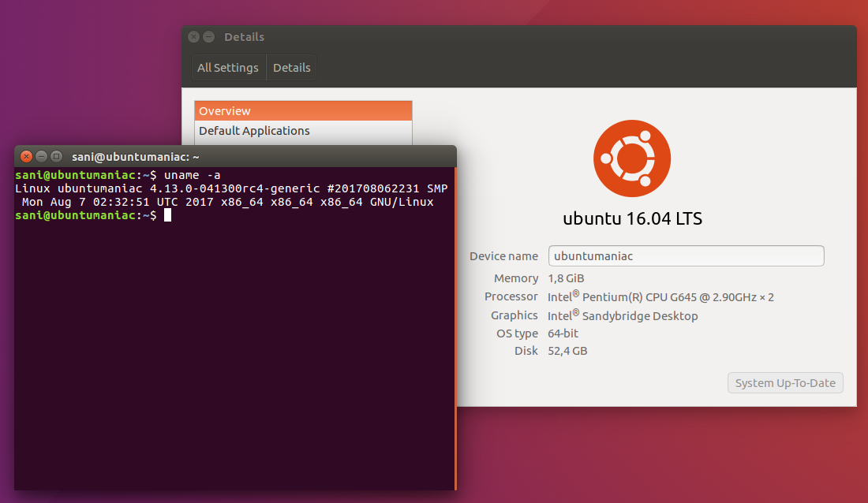Screen dimensions: 868x503
Task: Click the terminal scrollbar on right edge
Action: pos(455,329)
